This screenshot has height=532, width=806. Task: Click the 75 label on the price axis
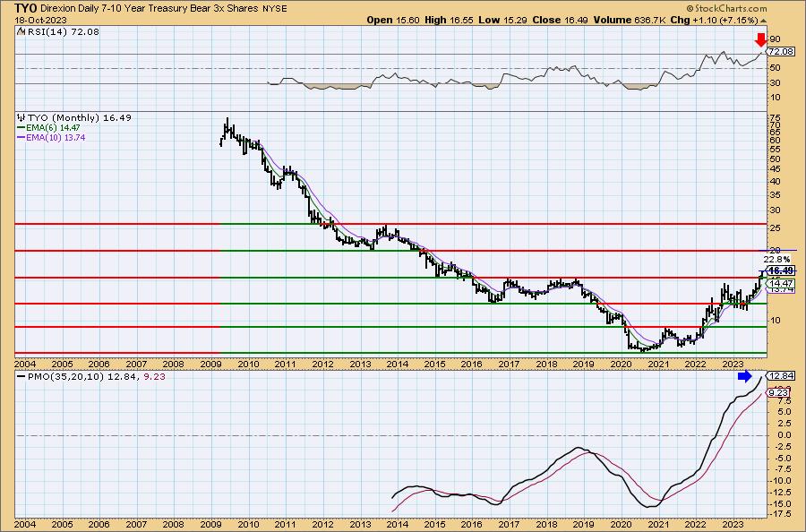pos(776,117)
